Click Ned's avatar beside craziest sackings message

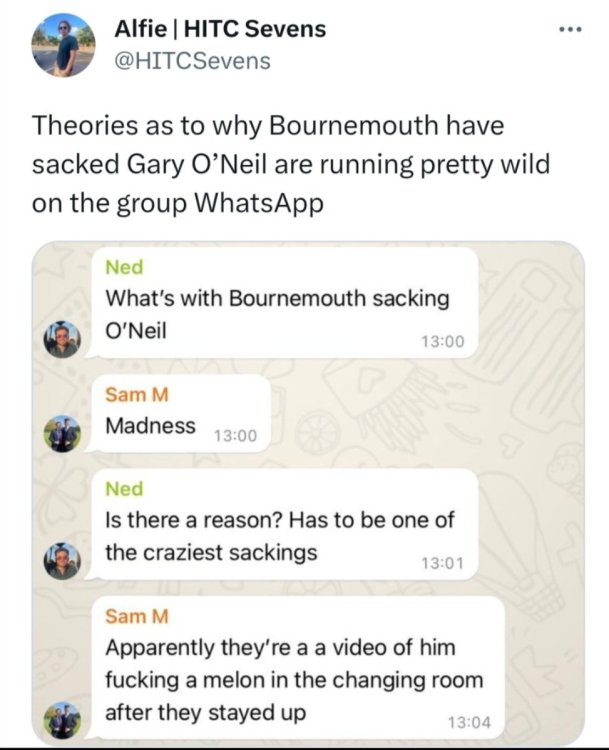pyautogui.click(x=62, y=561)
